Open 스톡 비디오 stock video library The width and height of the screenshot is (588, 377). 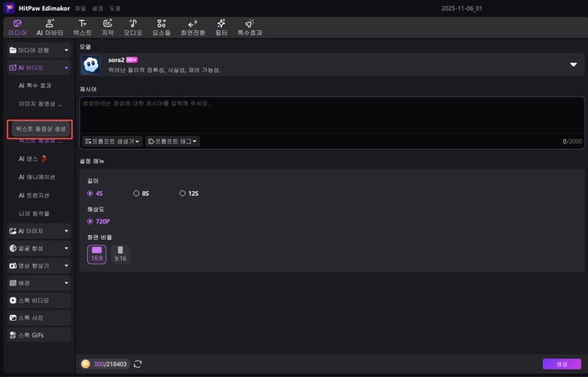(x=39, y=301)
